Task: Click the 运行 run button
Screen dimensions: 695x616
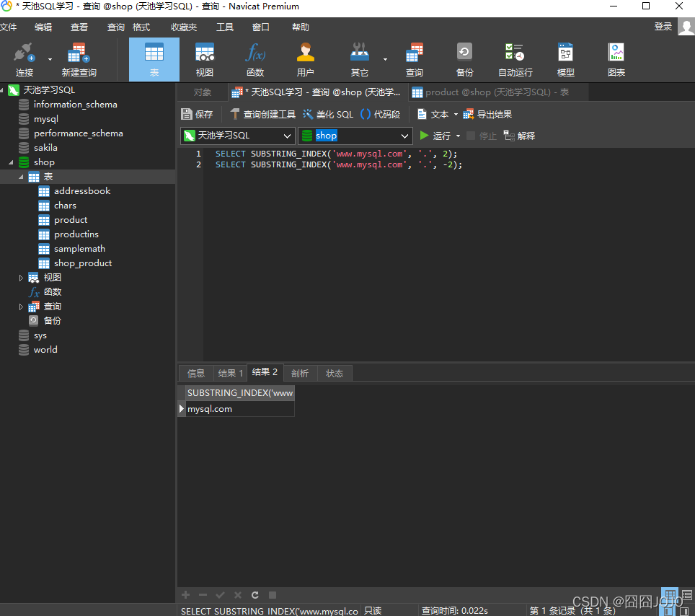Action: (x=435, y=136)
